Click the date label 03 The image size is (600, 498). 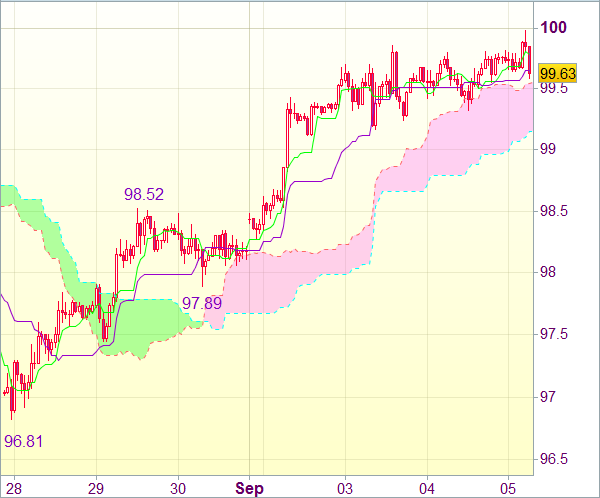(345, 489)
